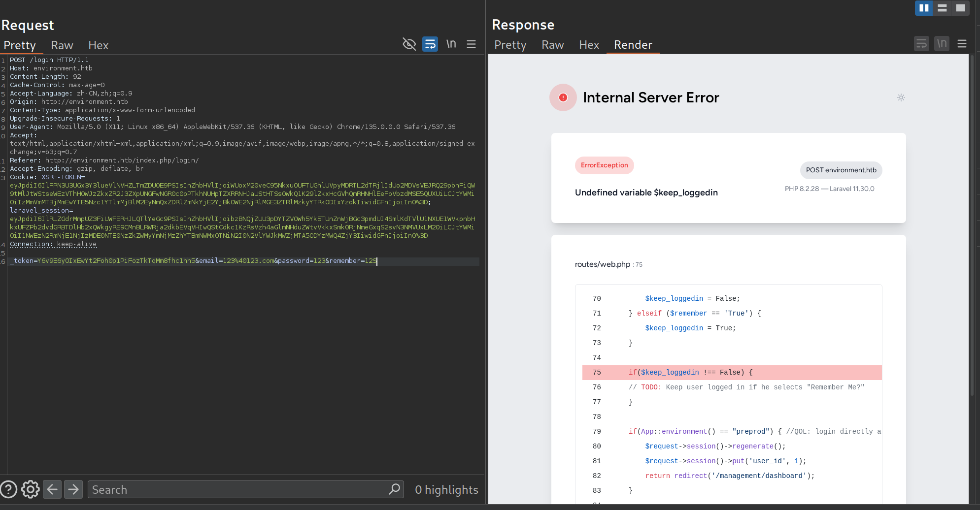The width and height of the screenshot is (980, 510).
Task: Click the User-Agent header line
Action: pyautogui.click(x=233, y=127)
